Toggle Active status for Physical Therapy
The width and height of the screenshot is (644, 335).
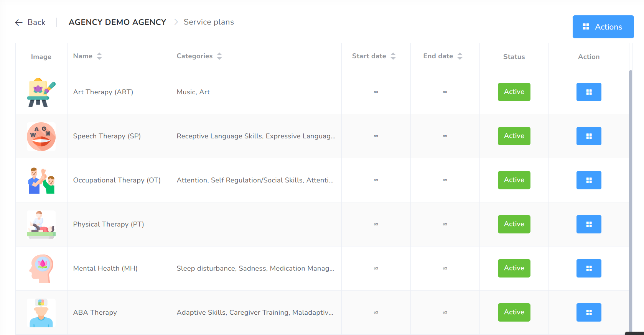514,224
